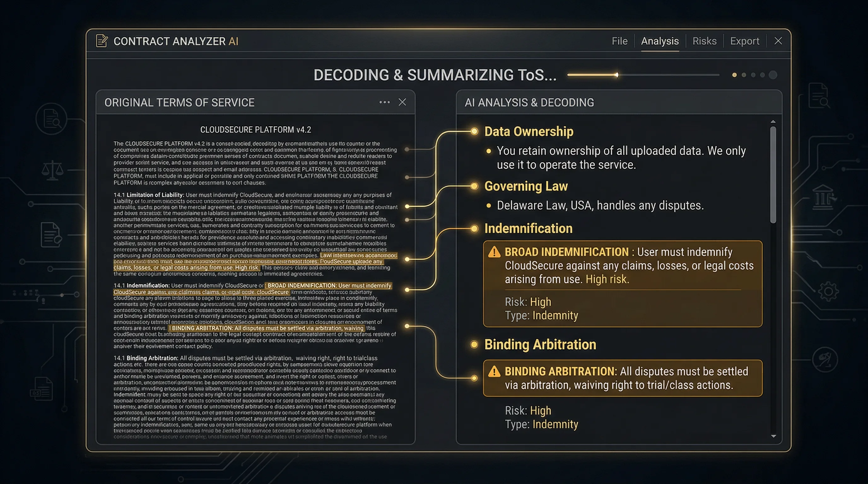This screenshot has width=868, height=484.
Task: Click the 'Delaware Law, USA' bullet text
Action: [600, 205]
